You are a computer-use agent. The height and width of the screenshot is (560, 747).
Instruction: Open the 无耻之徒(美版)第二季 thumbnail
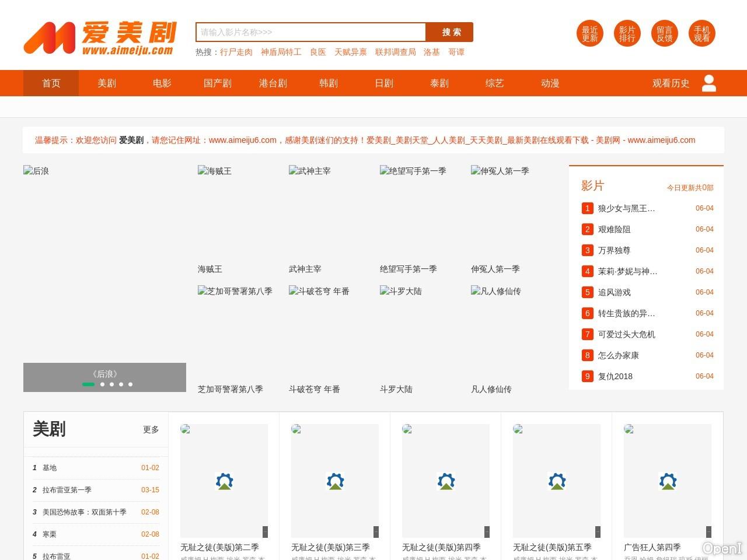(224, 481)
